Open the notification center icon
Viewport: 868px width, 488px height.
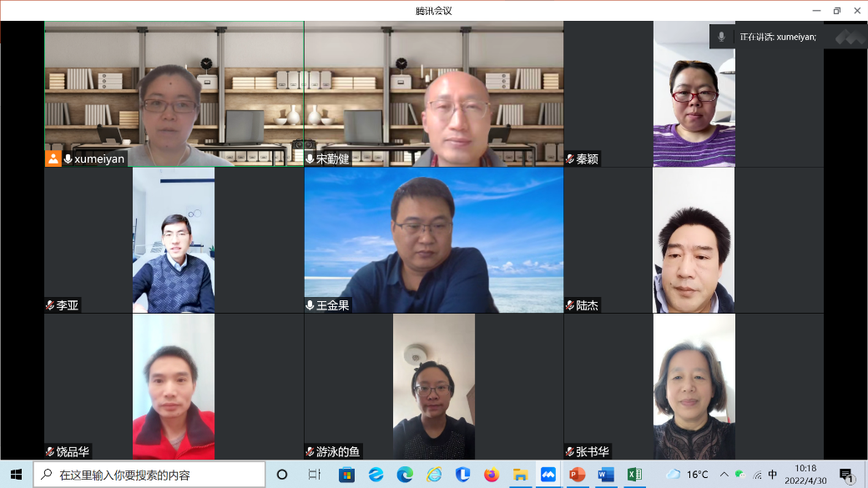coord(846,475)
